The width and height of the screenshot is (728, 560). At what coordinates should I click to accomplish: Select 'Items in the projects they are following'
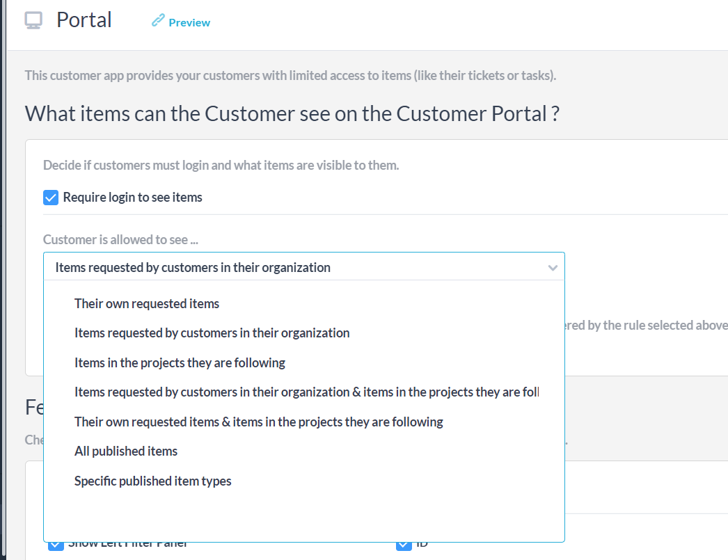click(x=180, y=362)
